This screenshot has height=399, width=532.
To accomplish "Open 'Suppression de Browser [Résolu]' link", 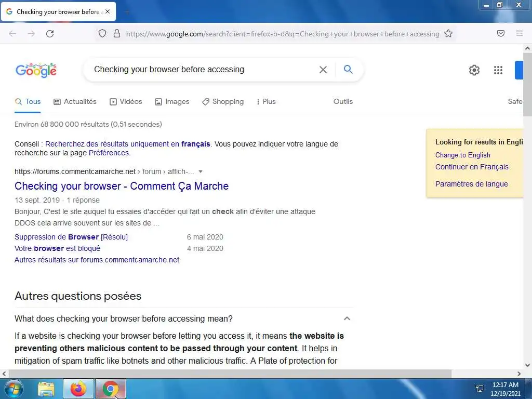I will point(71,237).
